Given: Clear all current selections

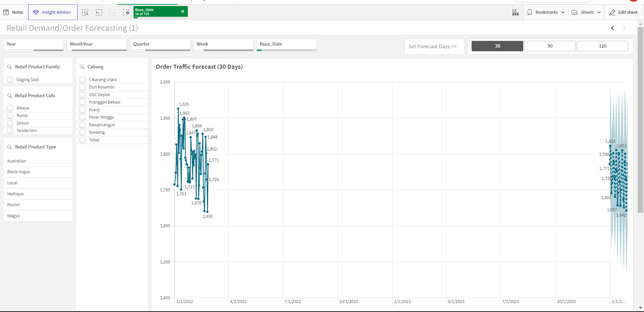Looking at the screenshot, I should [x=126, y=12].
